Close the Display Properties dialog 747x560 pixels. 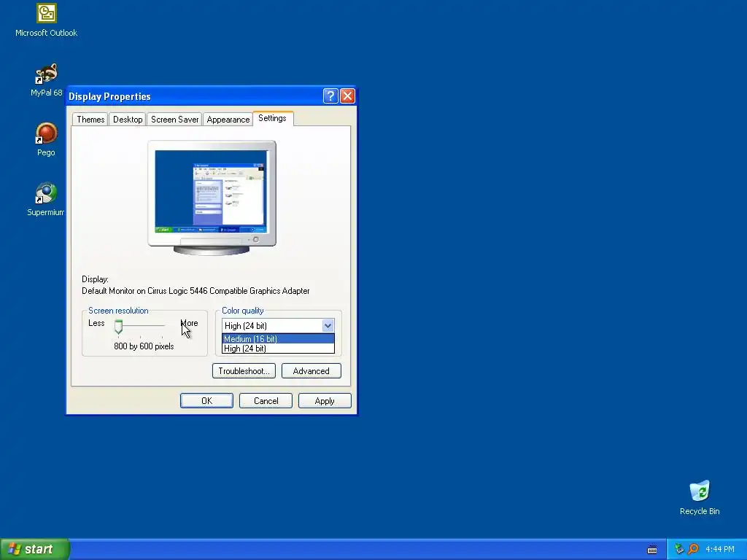348,96
